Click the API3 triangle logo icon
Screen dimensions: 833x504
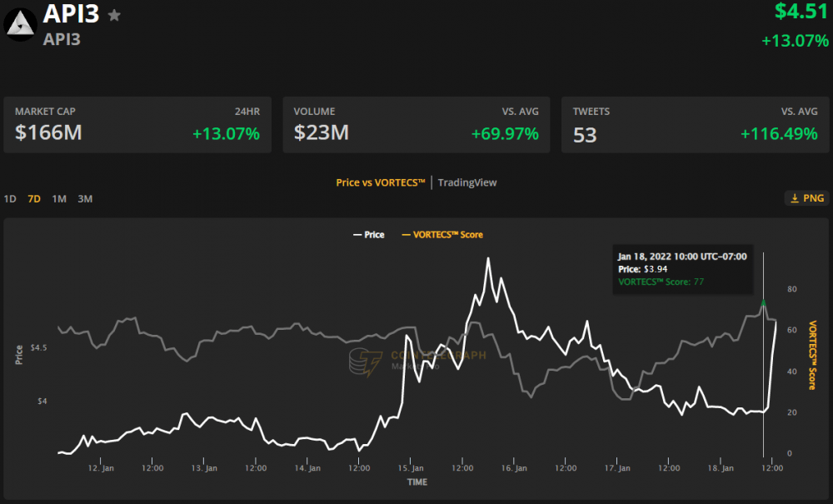[x=20, y=24]
